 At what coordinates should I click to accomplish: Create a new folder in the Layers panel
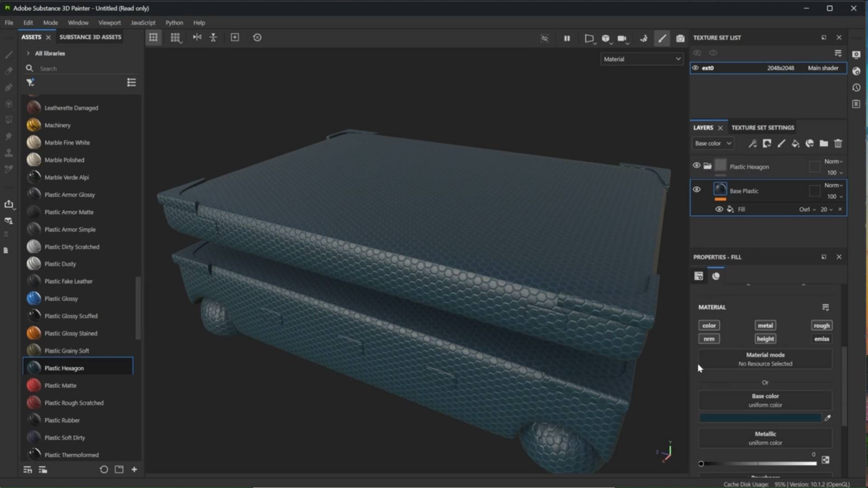pyautogui.click(x=824, y=144)
